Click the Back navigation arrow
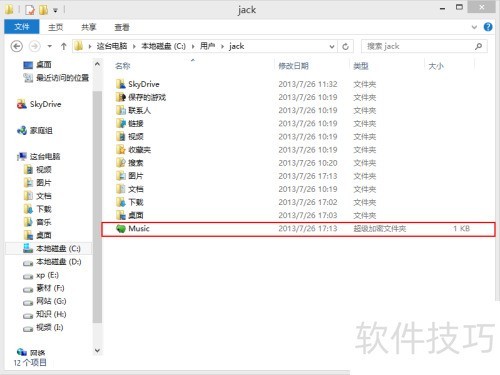Viewport: 500px width, 375px height. point(17,46)
